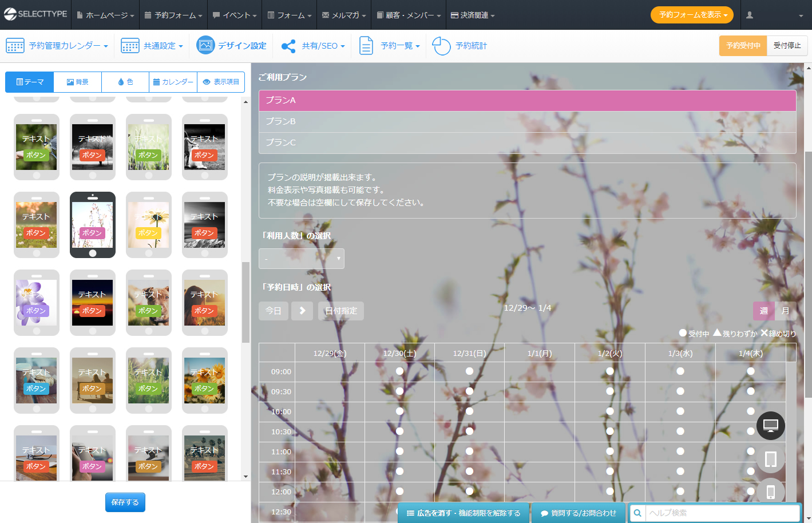Viewport: 812px width, 523px height.
Task: Click the next week arrow button
Action: coord(302,311)
